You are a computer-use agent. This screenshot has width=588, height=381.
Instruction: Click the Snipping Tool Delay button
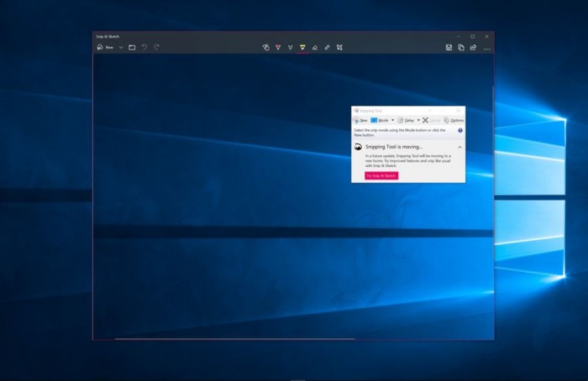point(406,120)
